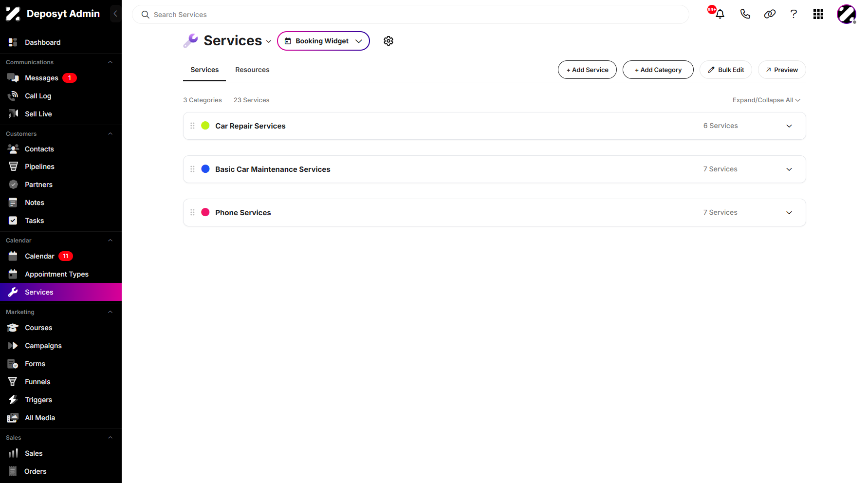Open the services settings gear icon
Screen dimensions: 868x483
(388, 41)
